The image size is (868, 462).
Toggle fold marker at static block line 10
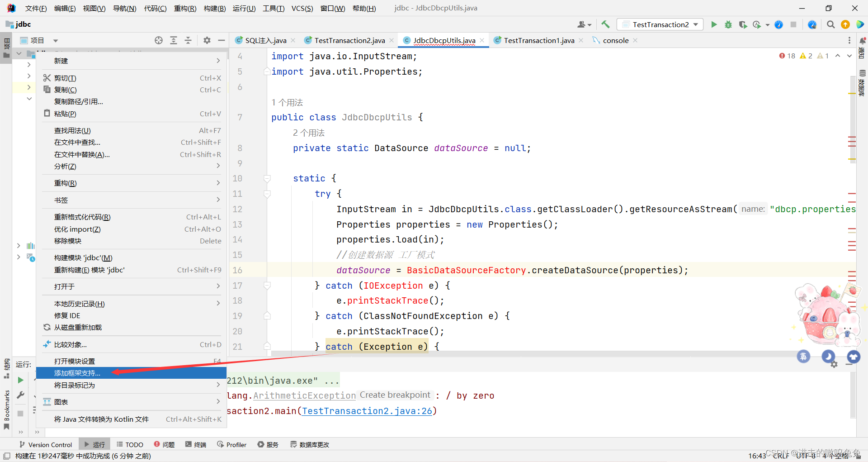tap(267, 178)
